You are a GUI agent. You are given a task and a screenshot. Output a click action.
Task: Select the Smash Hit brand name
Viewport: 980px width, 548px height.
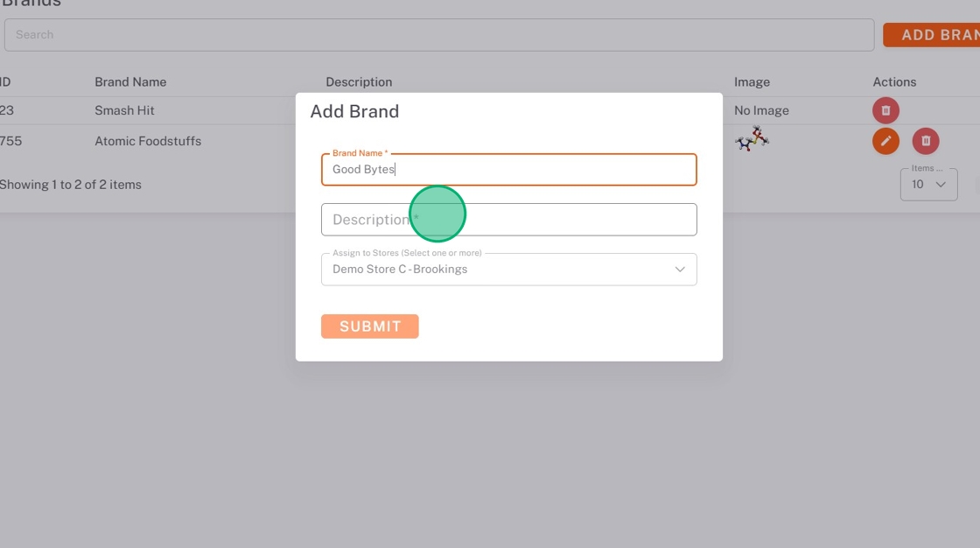tap(124, 110)
